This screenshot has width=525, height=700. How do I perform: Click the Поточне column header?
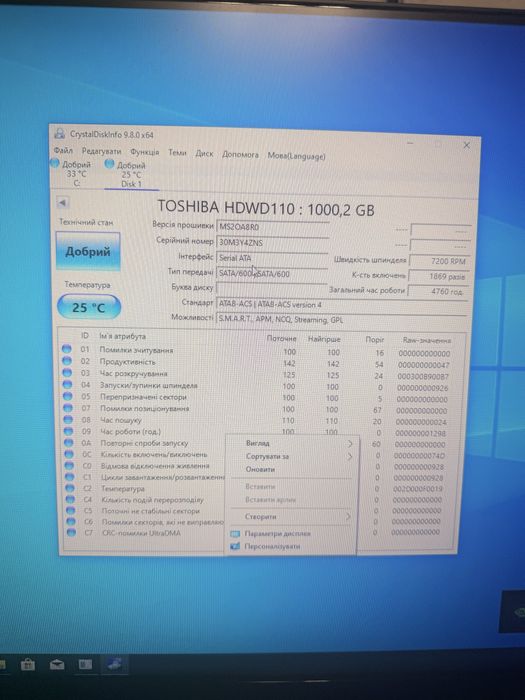[x=281, y=338]
